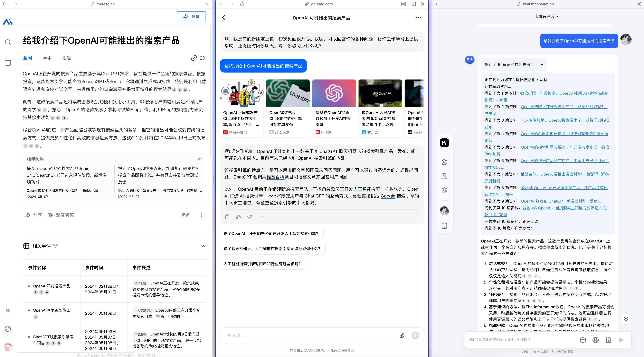Open the 未命名会话 dropdown in Kimi
This screenshot has height=357, width=644.
[x=546, y=16]
